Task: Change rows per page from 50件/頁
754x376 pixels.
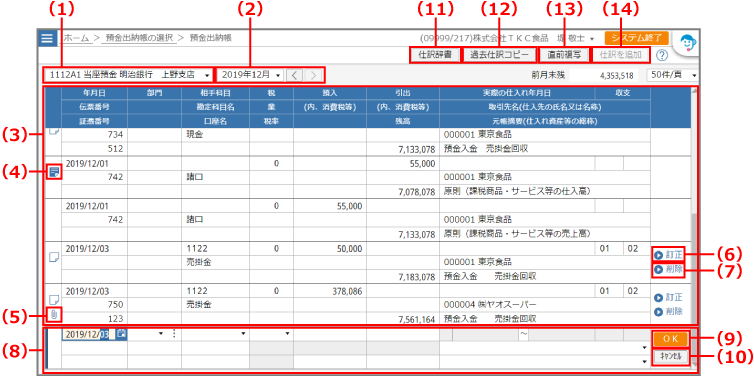Action: coord(673,75)
